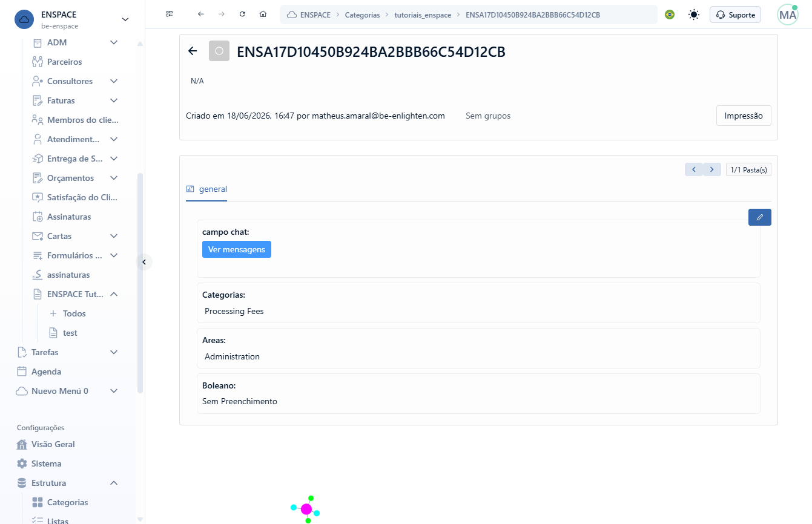Expand the Tarefas menu

click(x=113, y=352)
